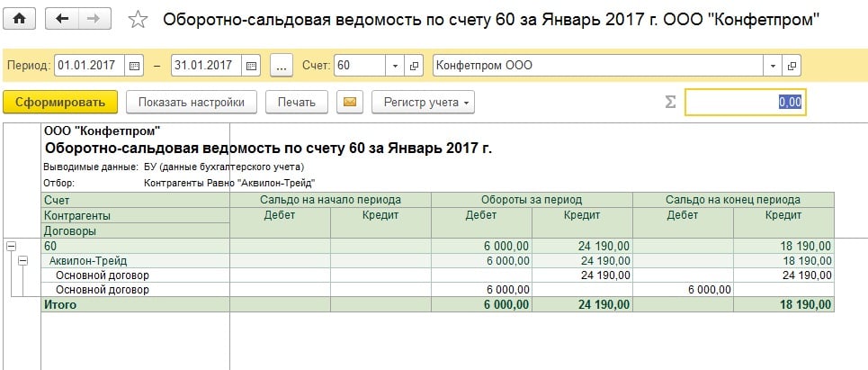Click closing credit 24 190,00 contract cell
This screenshot has width=868, height=370.
point(783,275)
